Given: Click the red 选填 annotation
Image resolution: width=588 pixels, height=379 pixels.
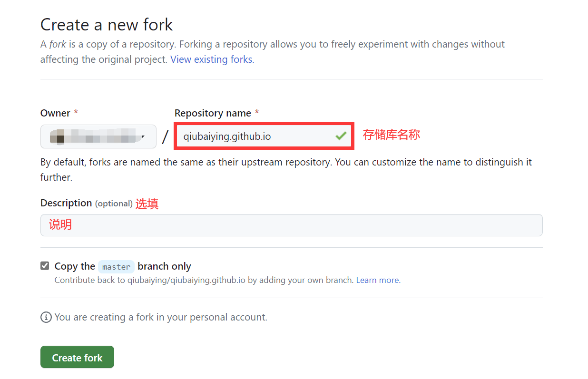Looking at the screenshot, I should point(147,204).
